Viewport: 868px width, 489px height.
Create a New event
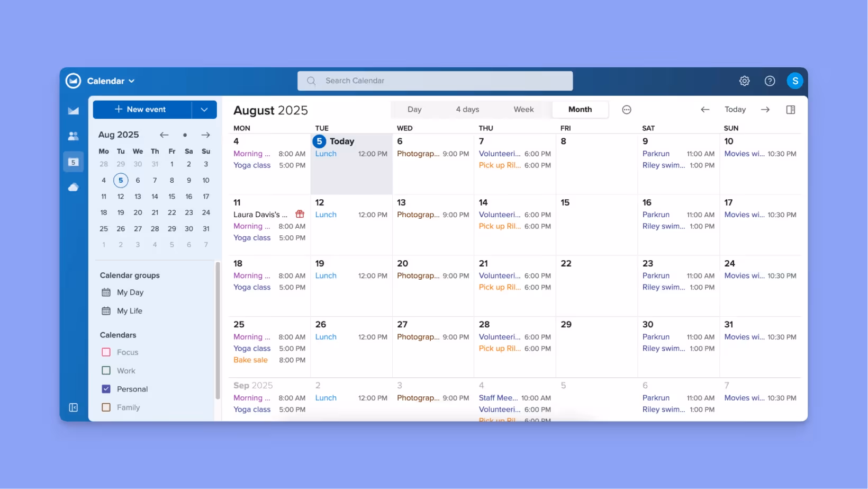pos(141,109)
